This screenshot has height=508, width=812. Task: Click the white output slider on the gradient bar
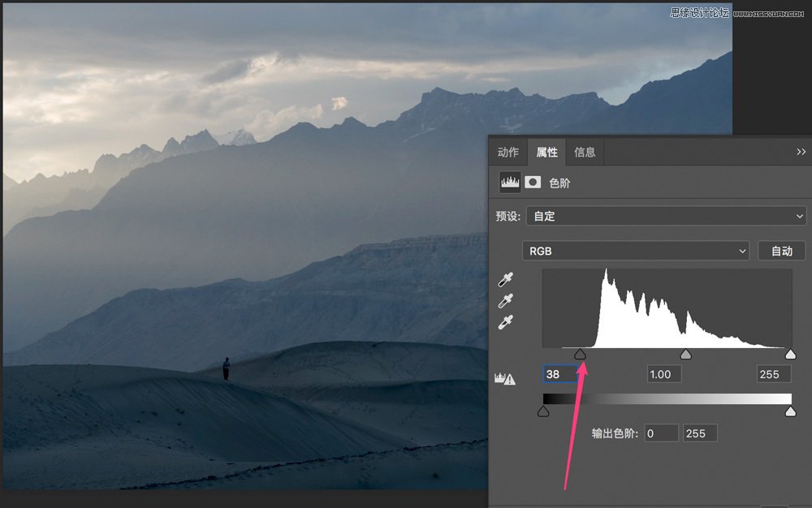click(x=789, y=411)
